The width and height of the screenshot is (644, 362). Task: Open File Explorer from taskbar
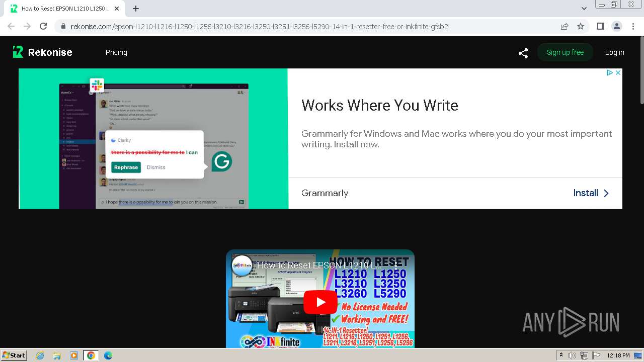[x=57, y=355]
